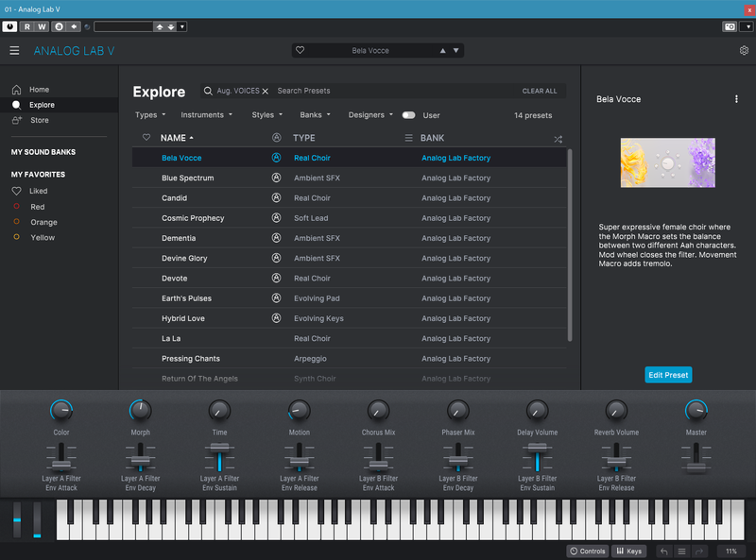Screen dimensions: 756x560
Task: Click the heart column header icon
Action: 146,137
